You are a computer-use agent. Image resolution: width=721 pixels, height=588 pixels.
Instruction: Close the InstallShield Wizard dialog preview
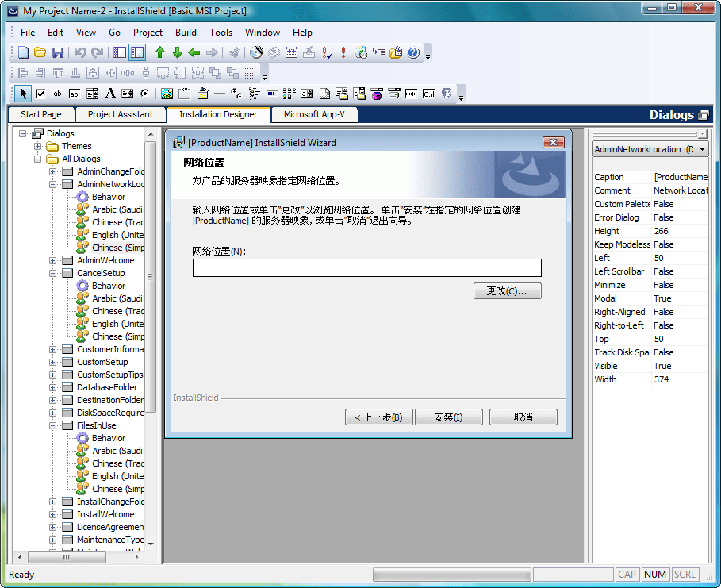click(553, 143)
